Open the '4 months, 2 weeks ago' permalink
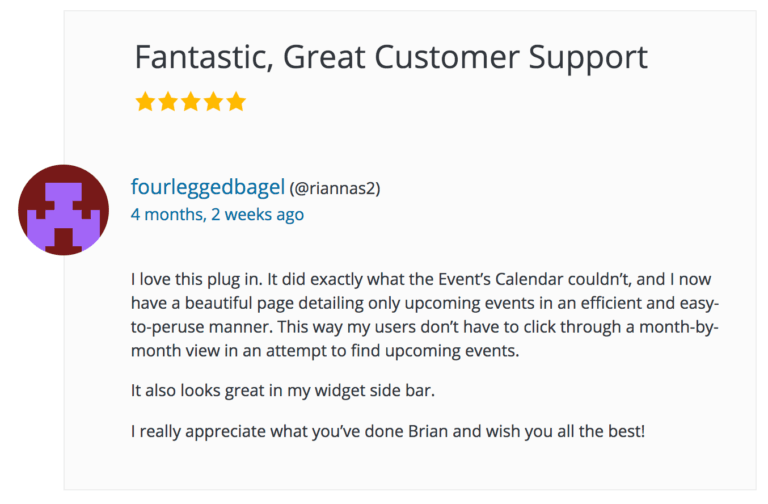The height and width of the screenshot is (504, 768). [x=217, y=215]
